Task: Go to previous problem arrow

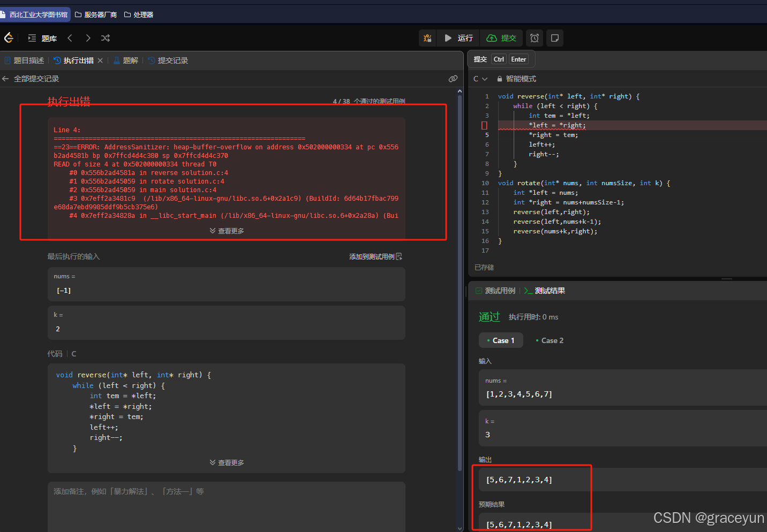Action: (70, 38)
